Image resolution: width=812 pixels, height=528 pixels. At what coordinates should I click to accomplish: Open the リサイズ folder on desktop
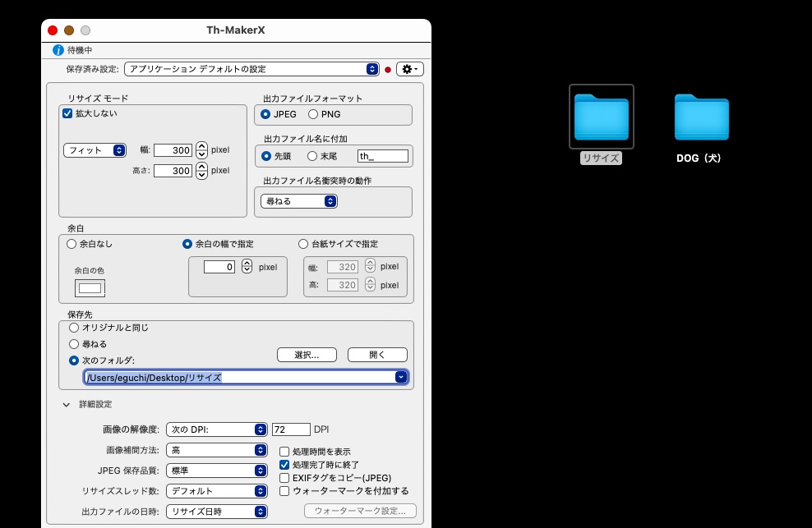click(601, 117)
